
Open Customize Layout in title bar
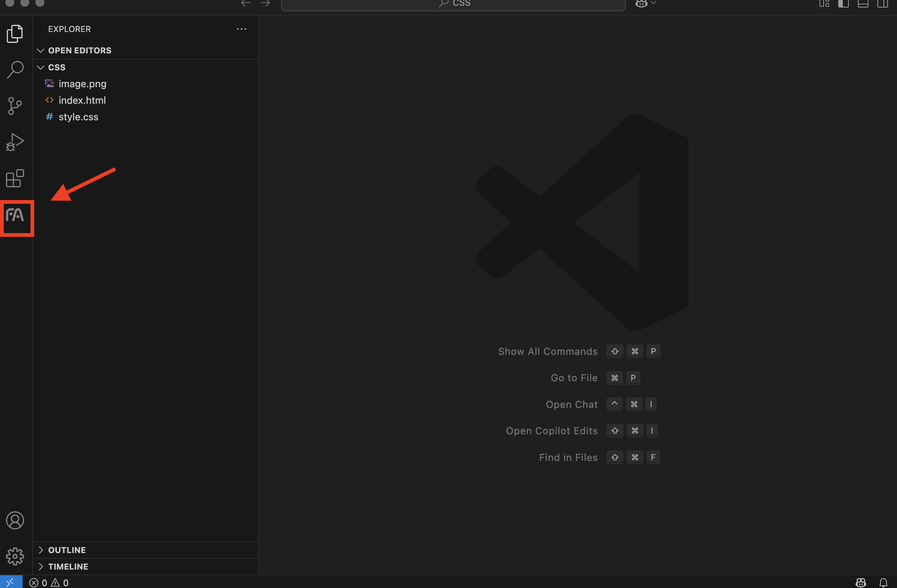coord(824,3)
